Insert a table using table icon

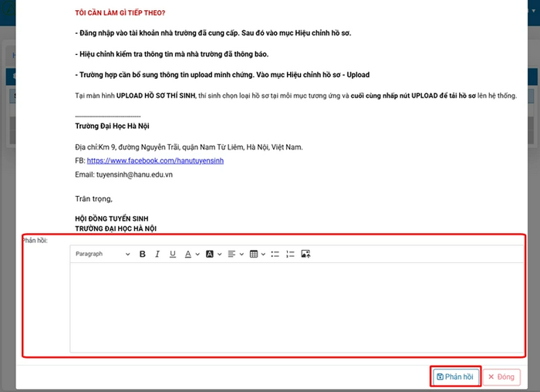point(254,254)
